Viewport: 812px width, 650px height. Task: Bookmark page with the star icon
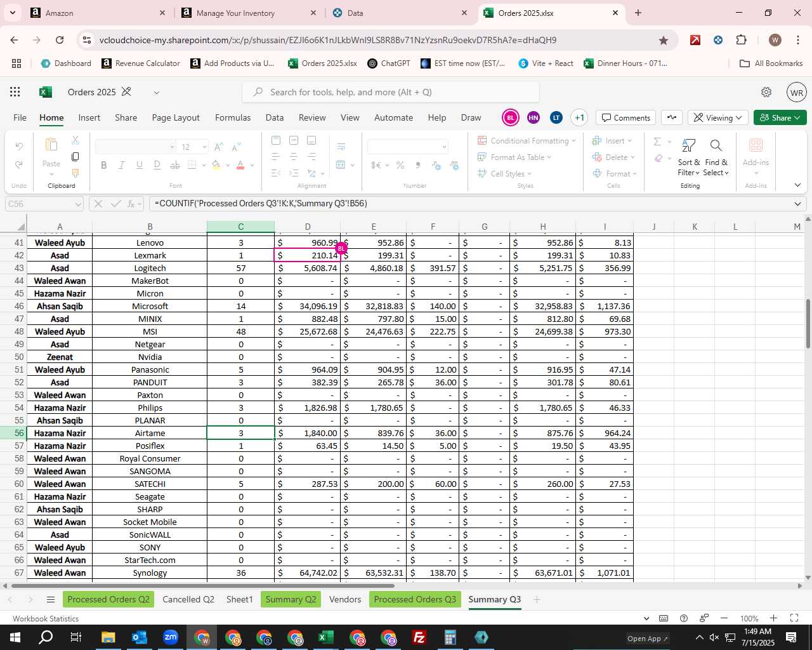point(664,40)
